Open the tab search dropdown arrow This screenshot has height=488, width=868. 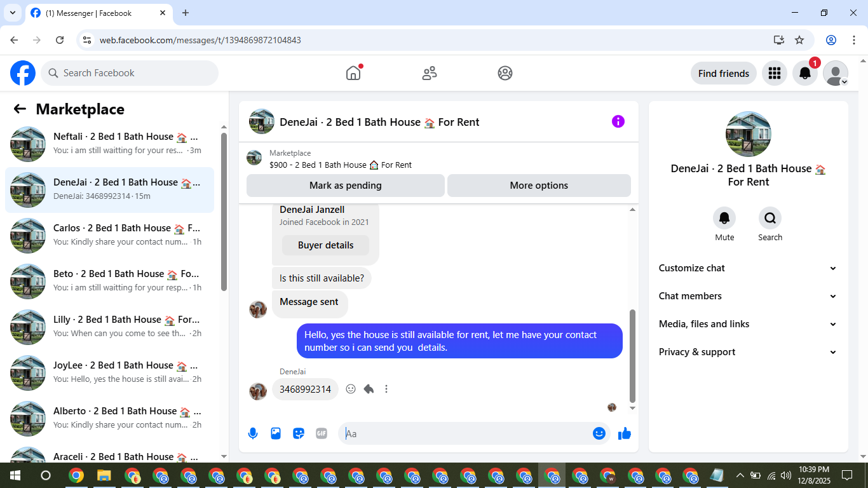[x=12, y=13]
